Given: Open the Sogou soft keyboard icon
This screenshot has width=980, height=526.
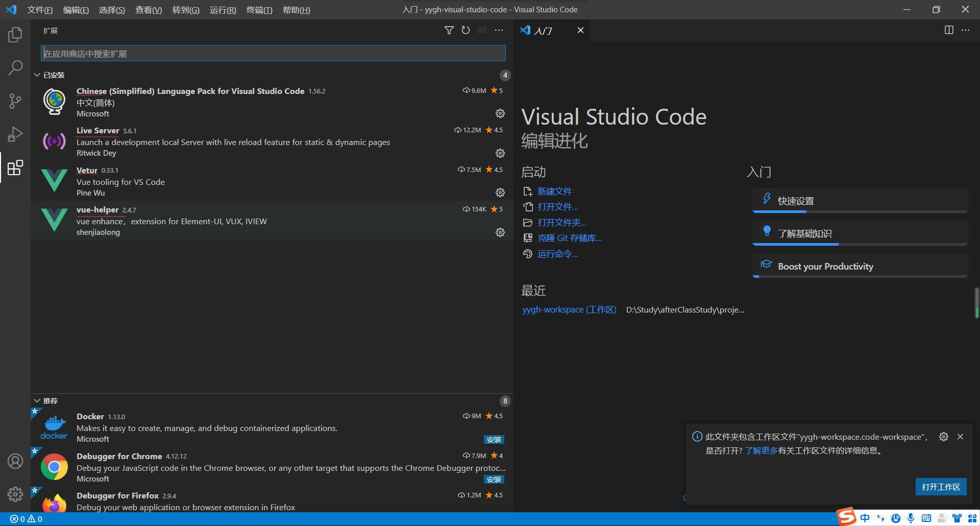Looking at the screenshot, I should pyautogui.click(x=926, y=518).
